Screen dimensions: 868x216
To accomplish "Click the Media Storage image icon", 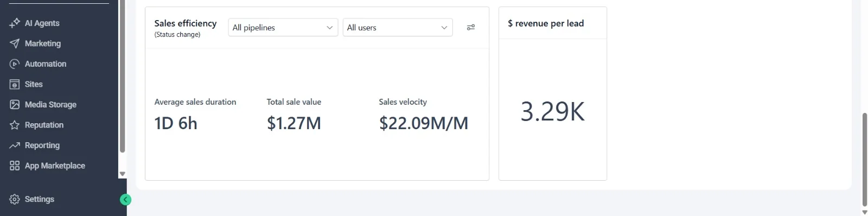I will tap(15, 105).
